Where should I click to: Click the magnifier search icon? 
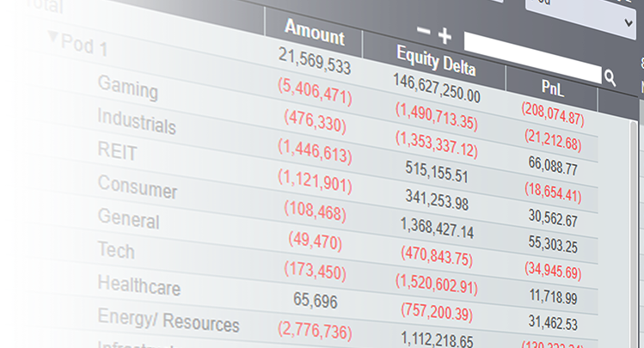pyautogui.click(x=610, y=78)
